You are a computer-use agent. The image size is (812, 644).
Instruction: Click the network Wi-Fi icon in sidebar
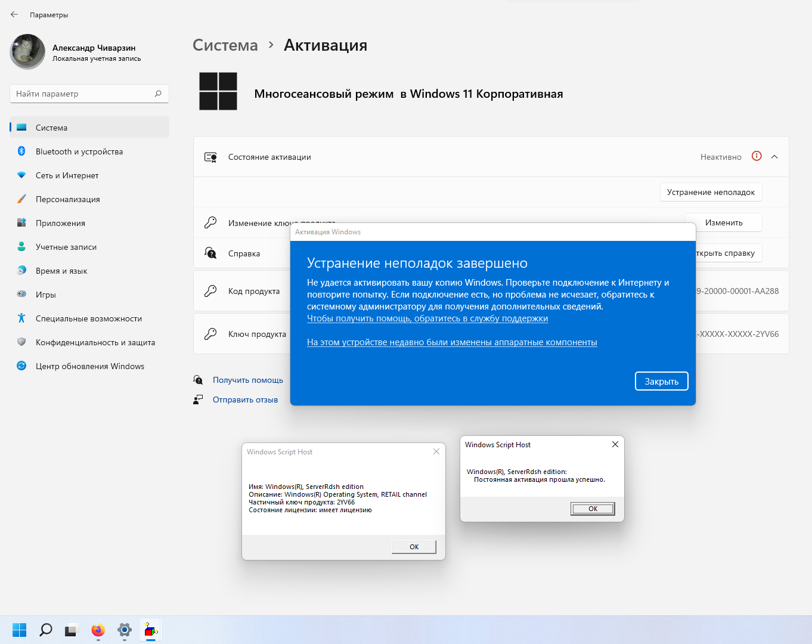pos(21,175)
